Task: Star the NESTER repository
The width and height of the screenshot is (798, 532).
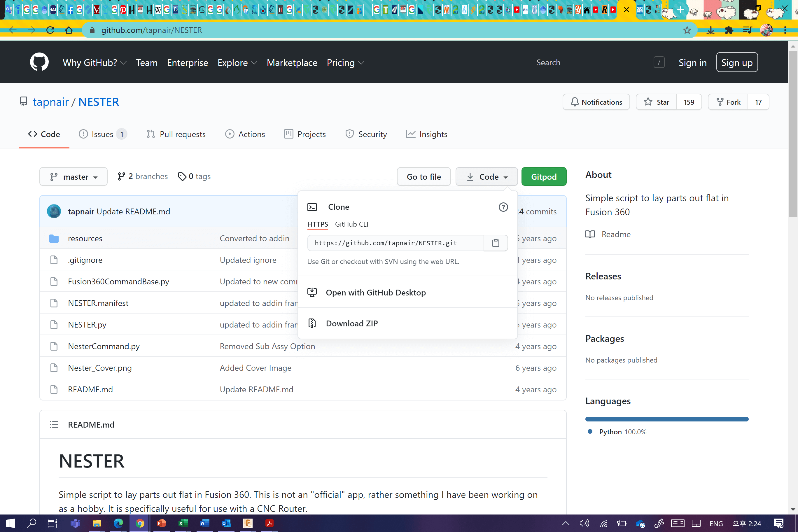Action: [656, 102]
